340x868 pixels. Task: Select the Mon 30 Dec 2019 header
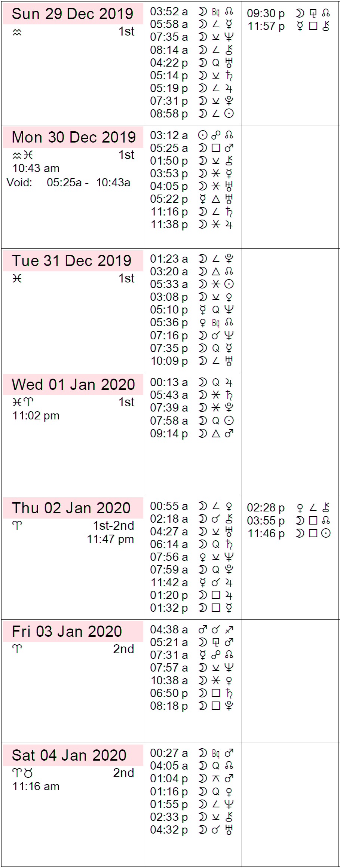74,137
